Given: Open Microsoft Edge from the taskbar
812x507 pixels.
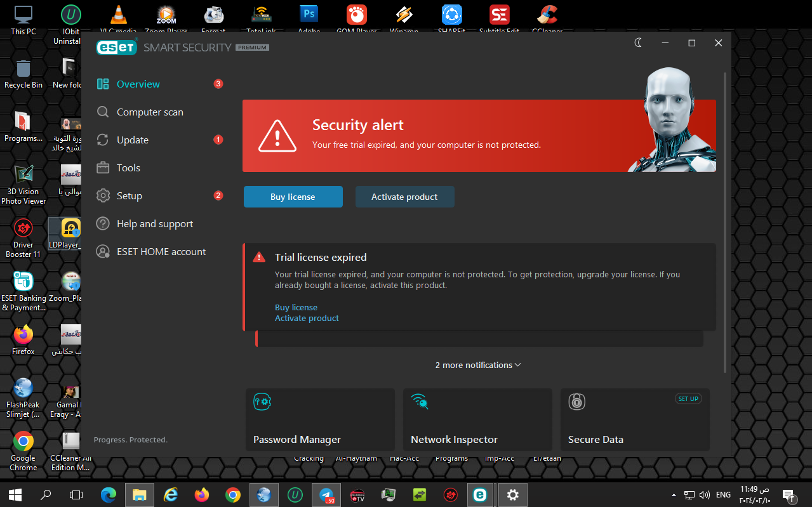Looking at the screenshot, I should [x=109, y=494].
